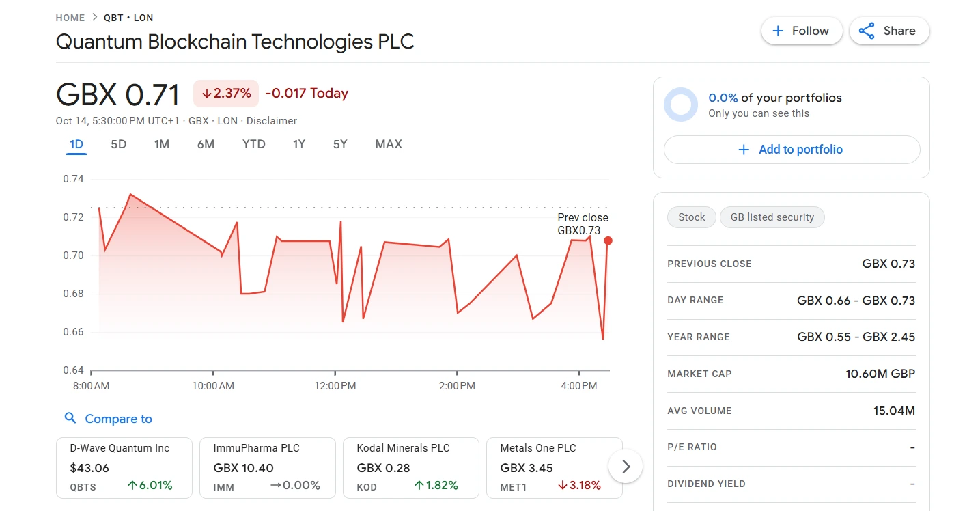Open the ImmuPharma PLC comparison card

coord(268,468)
